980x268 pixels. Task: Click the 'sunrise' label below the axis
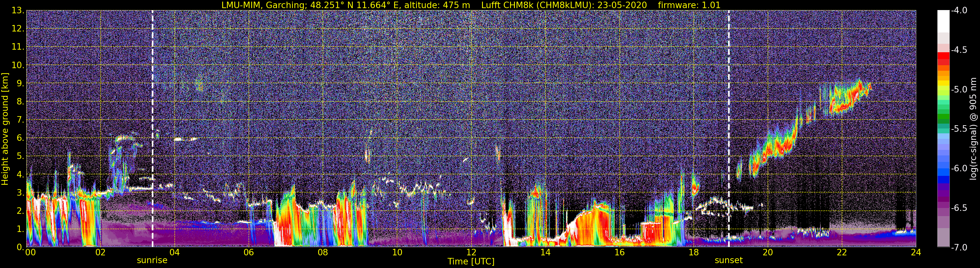pyautogui.click(x=152, y=261)
